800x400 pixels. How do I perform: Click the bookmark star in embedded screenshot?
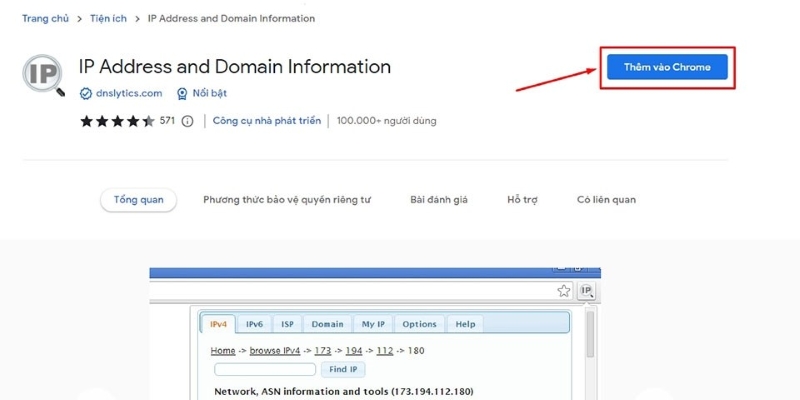point(563,291)
